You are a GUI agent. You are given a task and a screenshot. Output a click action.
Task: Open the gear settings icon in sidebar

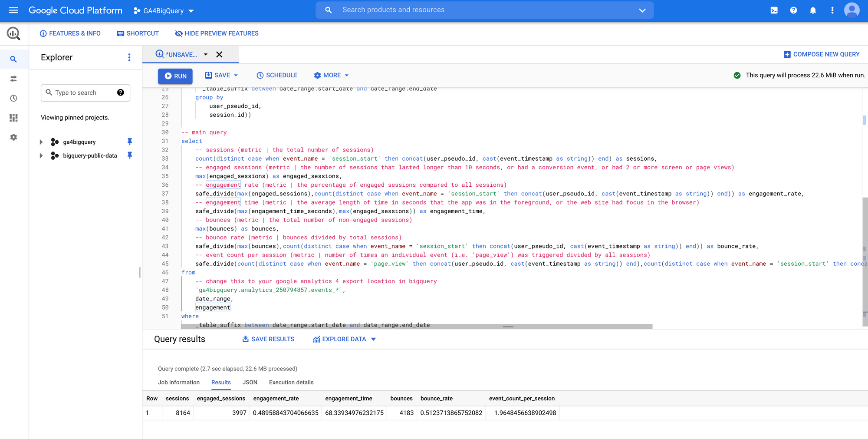[13, 137]
